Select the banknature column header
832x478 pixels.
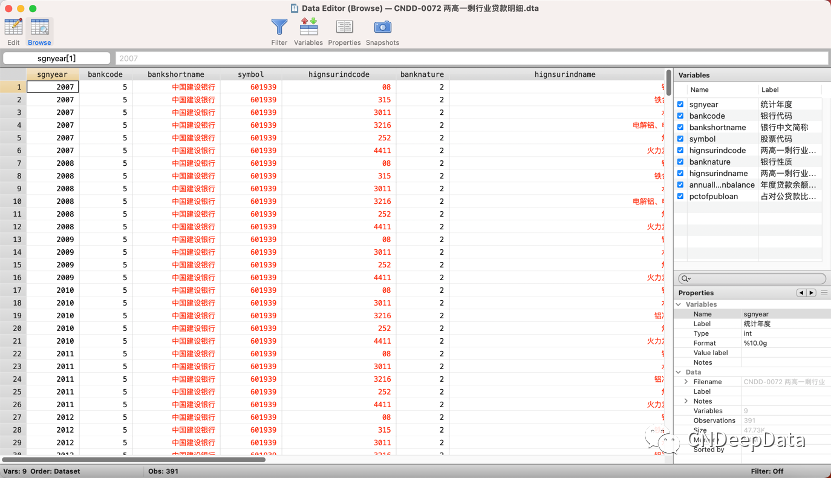click(422, 74)
